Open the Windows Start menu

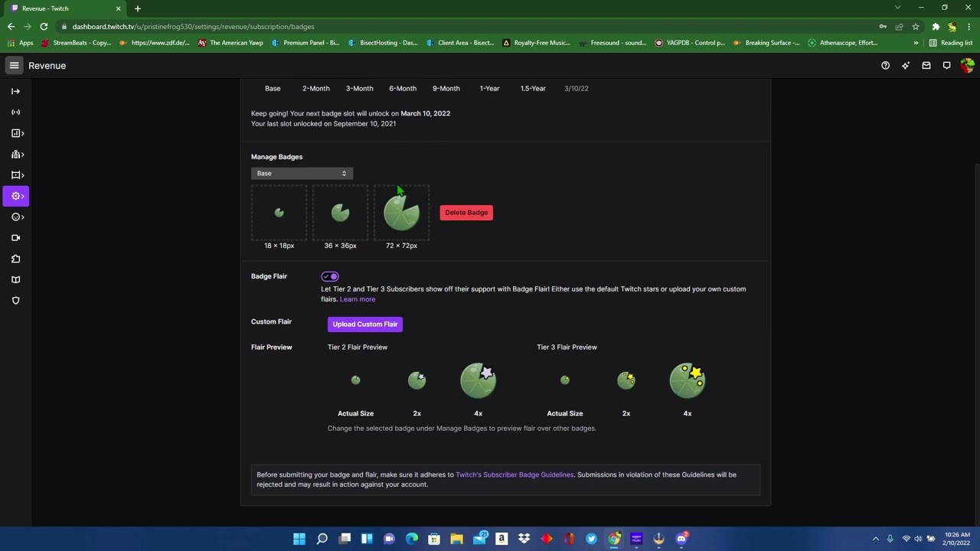click(x=299, y=539)
